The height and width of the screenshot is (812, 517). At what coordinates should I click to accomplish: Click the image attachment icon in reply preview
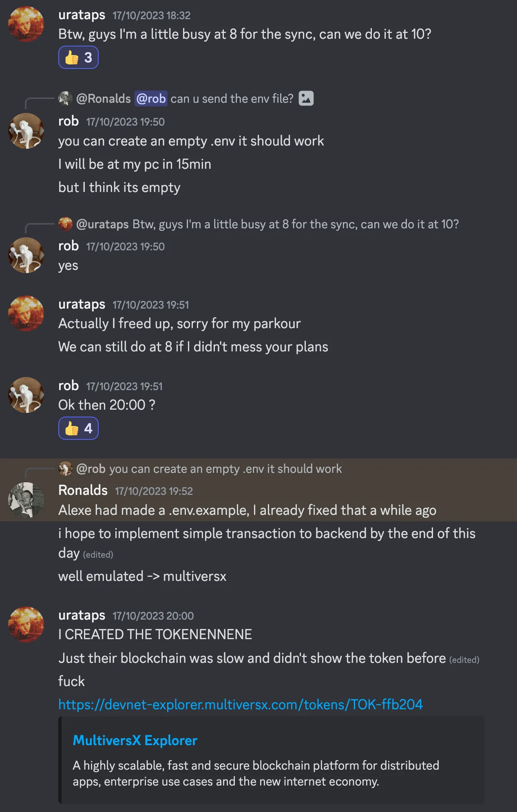pyautogui.click(x=306, y=98)
